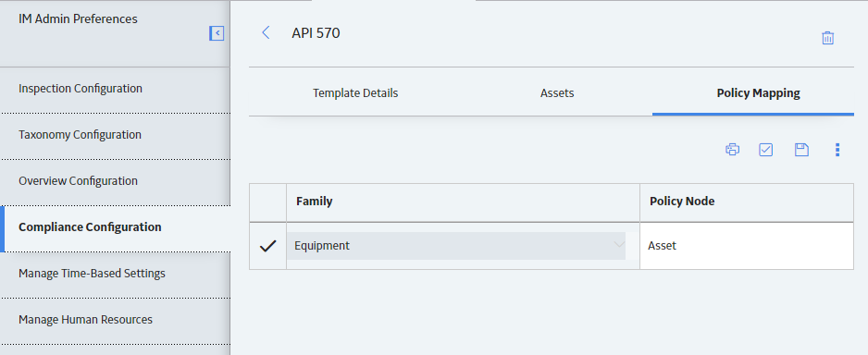Collapse the left sidebar panel icon
868x355 pixels.
point(217,33)
